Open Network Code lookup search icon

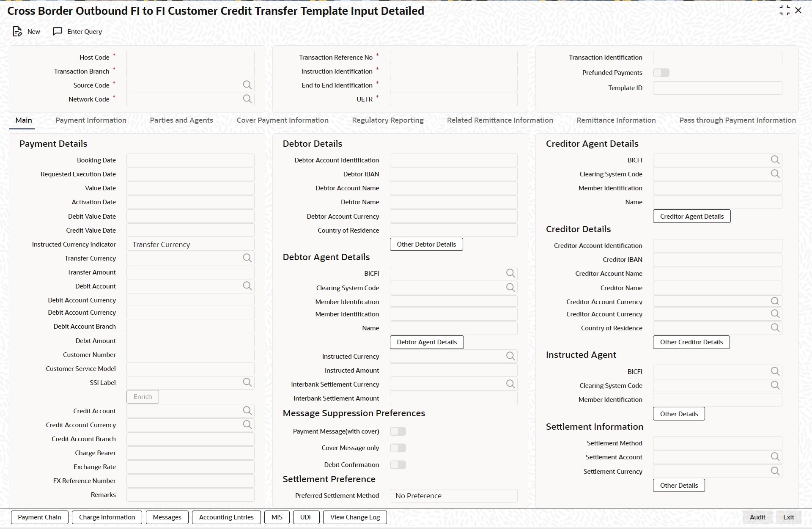tap(247, 99)
